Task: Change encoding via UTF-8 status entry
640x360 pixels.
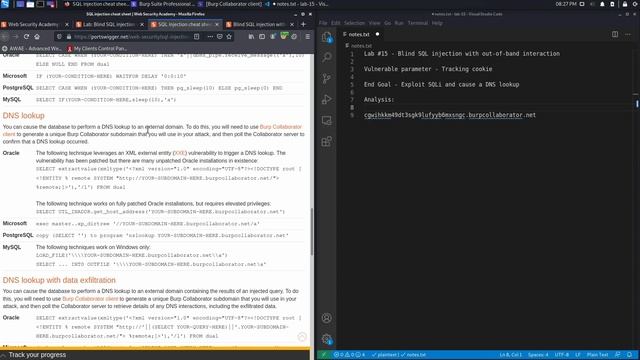Action: tap(562, 355)
